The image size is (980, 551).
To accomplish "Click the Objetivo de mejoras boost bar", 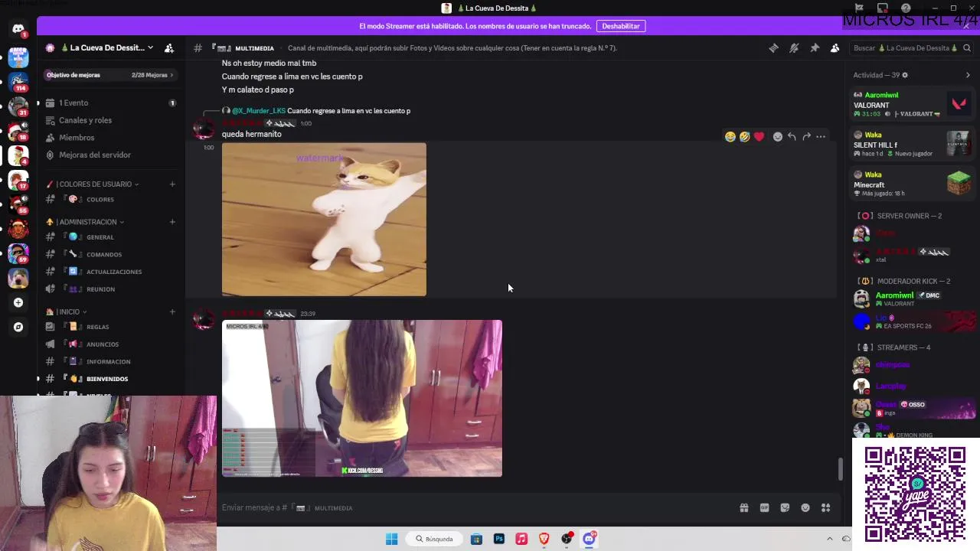I will (111, 75).
